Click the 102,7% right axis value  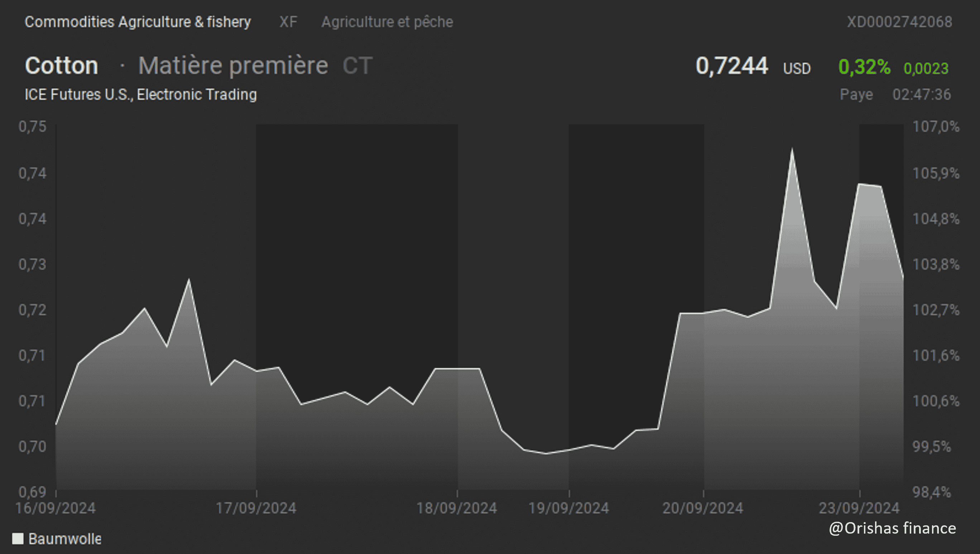pyautogui.click(x=936, y=310)
